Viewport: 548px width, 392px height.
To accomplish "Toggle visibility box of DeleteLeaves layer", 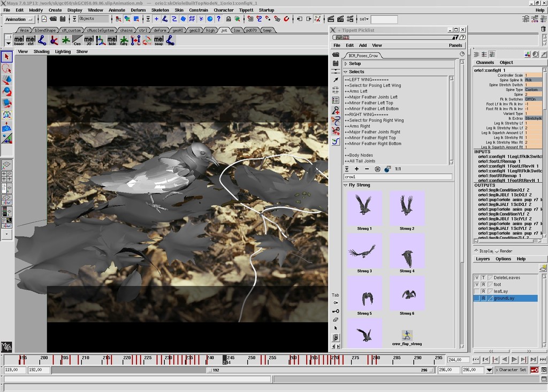I will (x=477, y=278).
